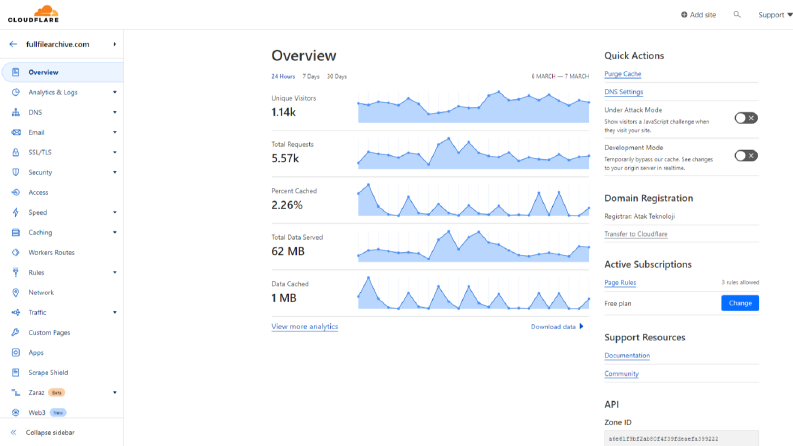Screen dimensions: 793x446
Task: Open the Page Rules link
Action: pyautogui.click(x=620, y=283)
